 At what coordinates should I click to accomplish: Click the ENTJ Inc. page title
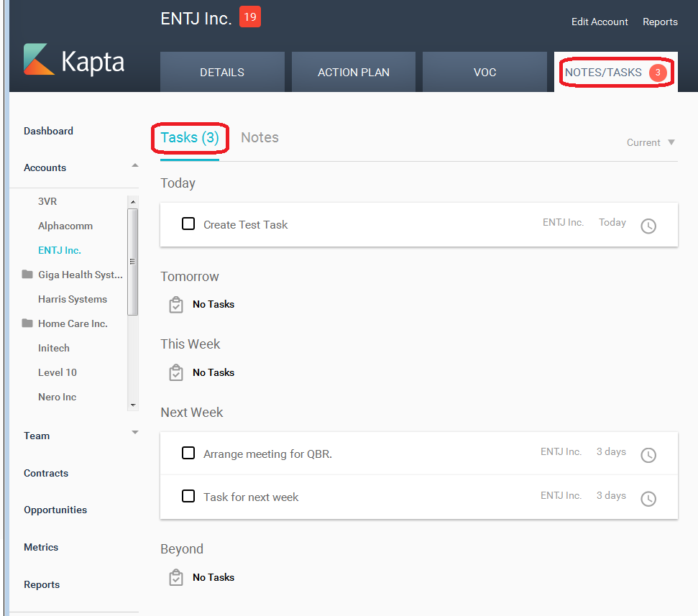tap(196, 19)
